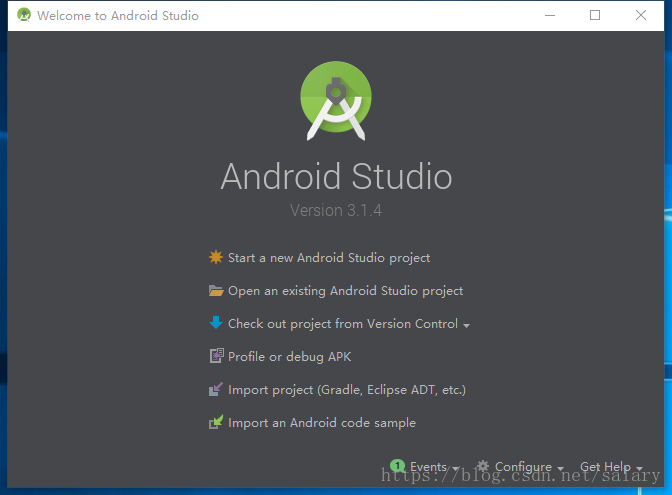672x495 pixels.
Task: Click the orange starburst new project icon
Action: (x=216, y=257)
